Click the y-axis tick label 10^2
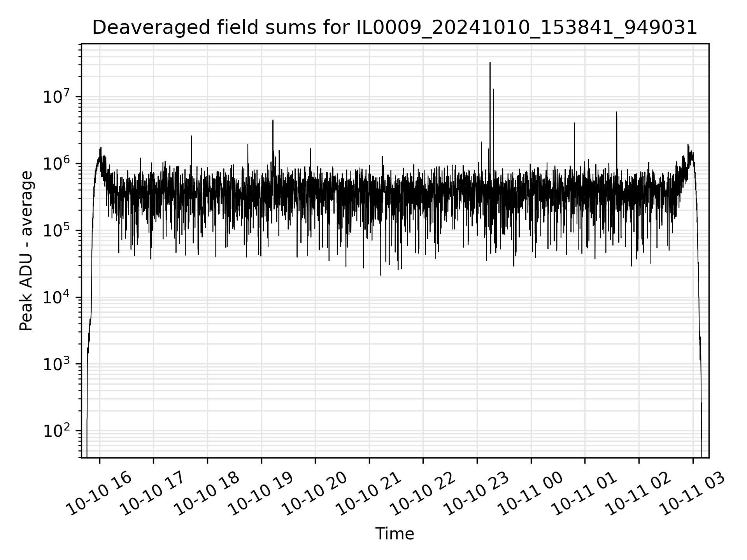747x560 pixels. coord(57,430)
